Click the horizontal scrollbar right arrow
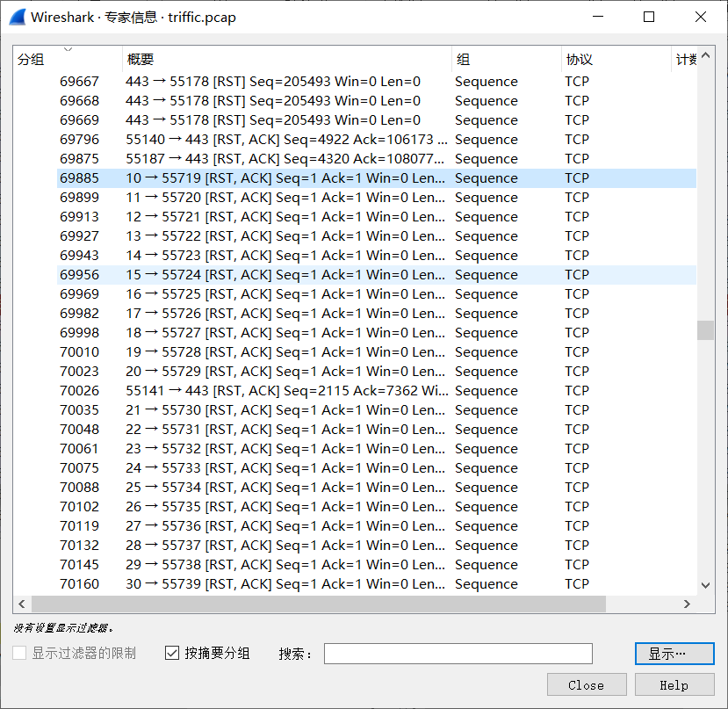This screenshot has height=709, width=728. point(687,604)
